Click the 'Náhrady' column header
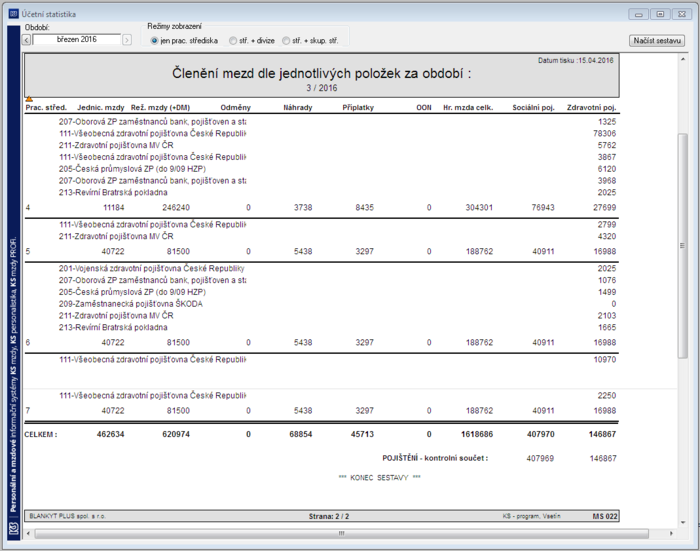Image resolution: width=700 pixels, height=551 pixels. pos(298,108)
